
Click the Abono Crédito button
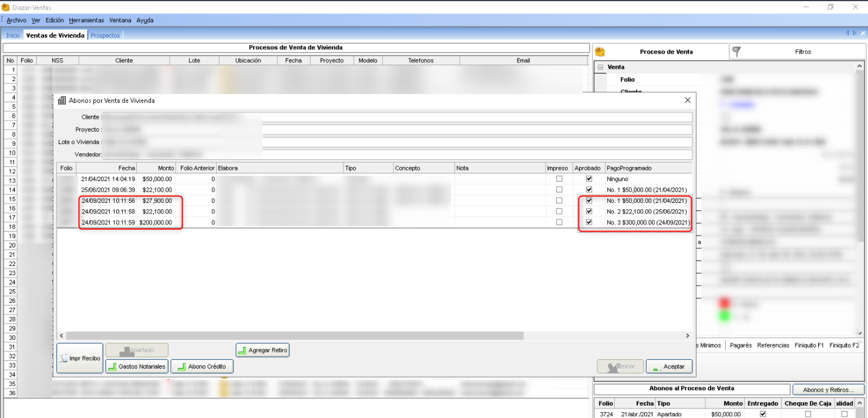coord(202,367)
